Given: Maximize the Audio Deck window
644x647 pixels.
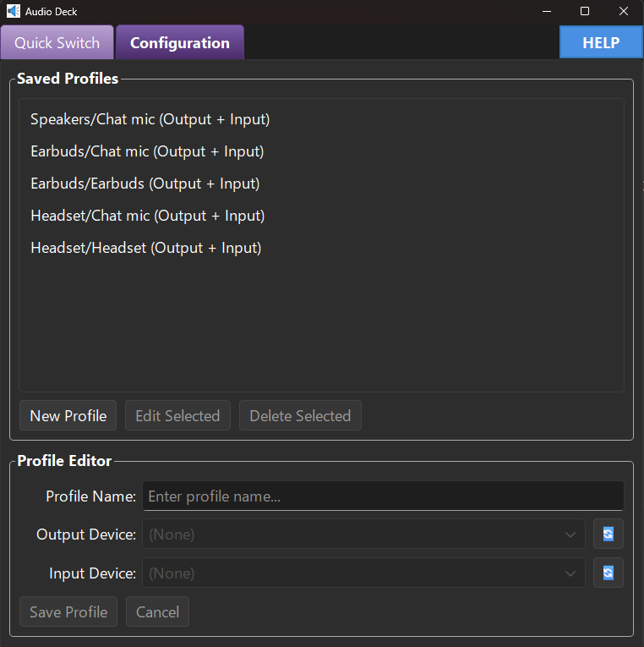Looking at the screenshot, I should tap(585, 12).
